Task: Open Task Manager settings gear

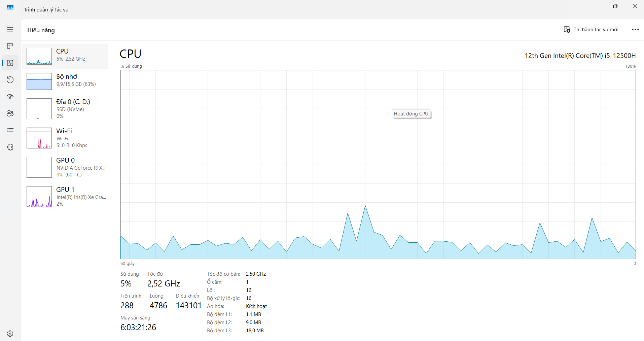Action: tap(10, 334)
